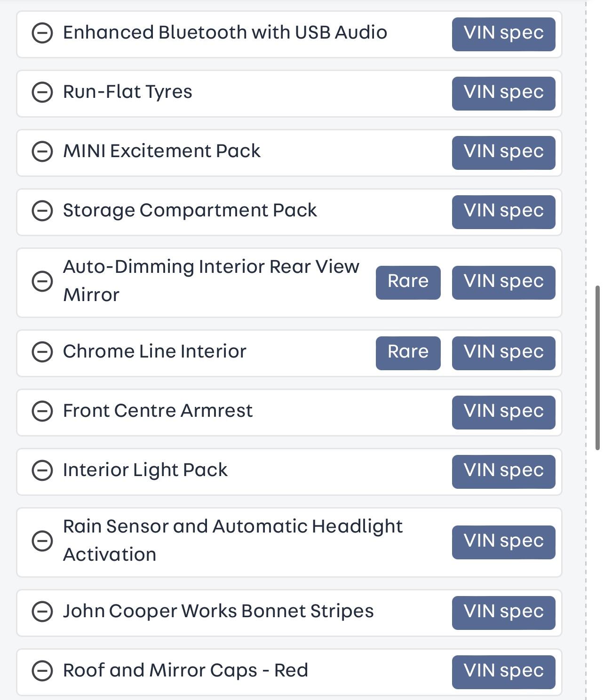Collapse Auto-Dimming Interior Rear View Mirror row
The image size is (604, 700).
pyautogui.click(x=42, y=281)
